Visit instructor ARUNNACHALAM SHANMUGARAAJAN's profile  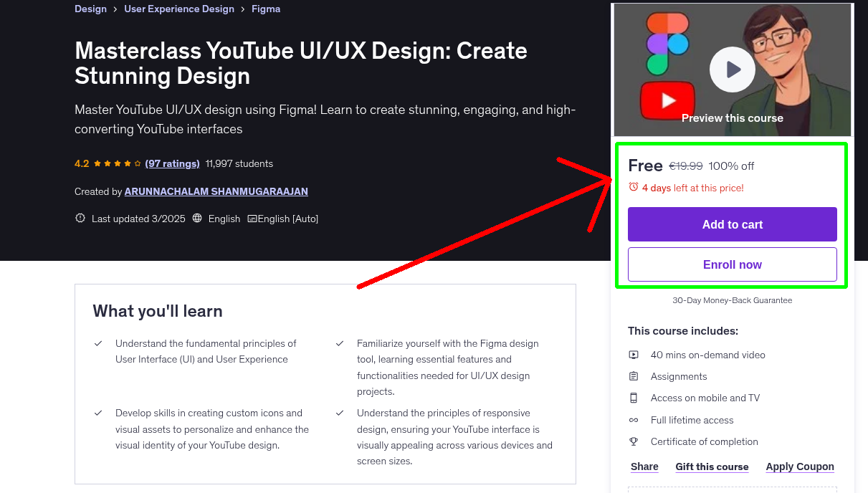[x=216, y=191]
